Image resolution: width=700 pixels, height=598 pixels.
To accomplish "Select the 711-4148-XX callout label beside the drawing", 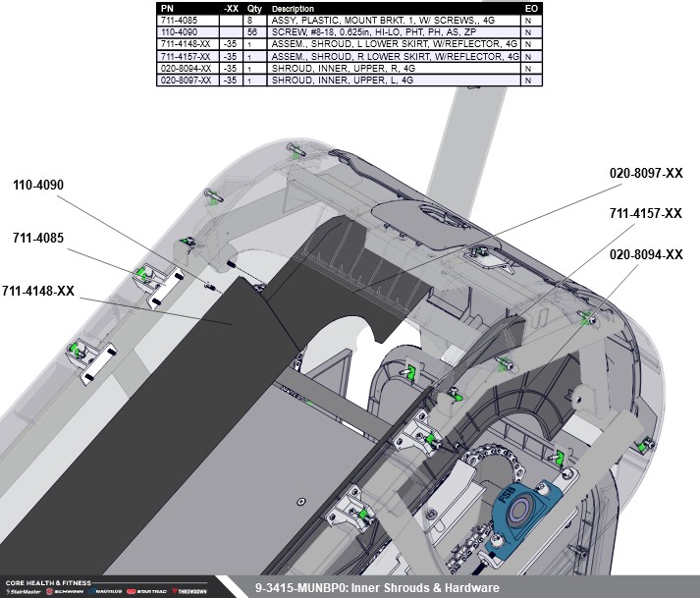I will point(38,292).
